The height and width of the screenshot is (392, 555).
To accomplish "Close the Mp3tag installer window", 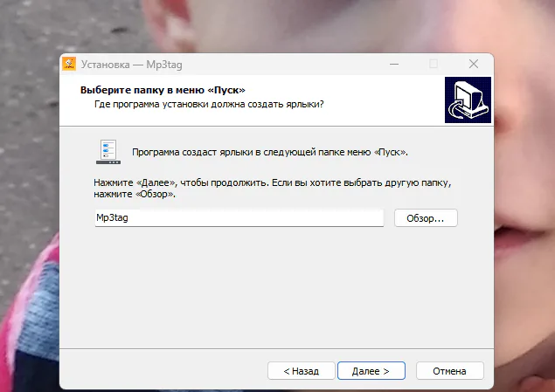I will [474, 64].
